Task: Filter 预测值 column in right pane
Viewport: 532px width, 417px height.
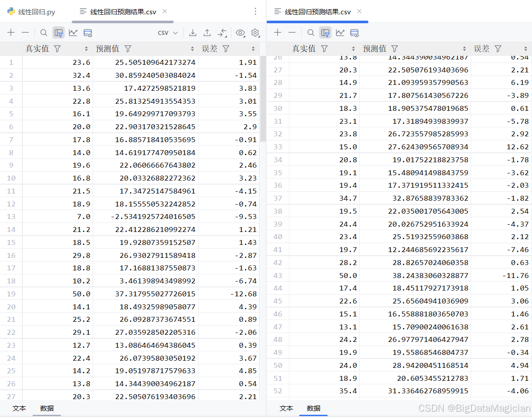Action: (x=395, y=49)
